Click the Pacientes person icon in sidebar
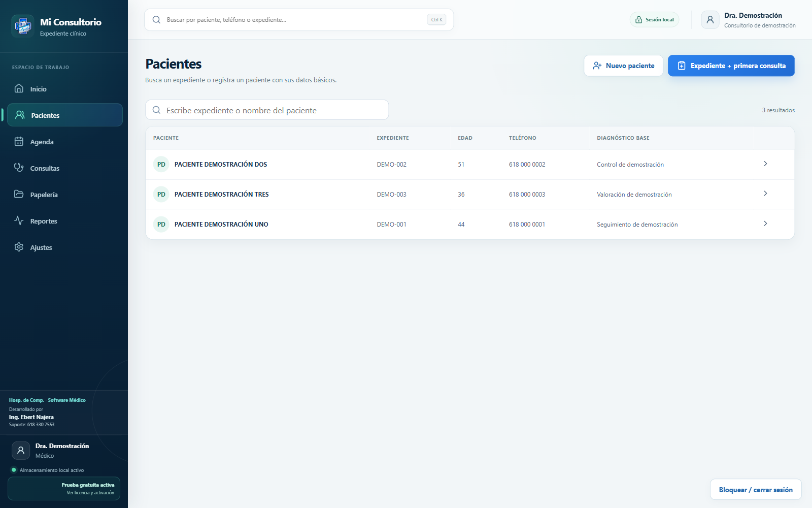Screen dimensions: 812x508 [x=20, y=115]
